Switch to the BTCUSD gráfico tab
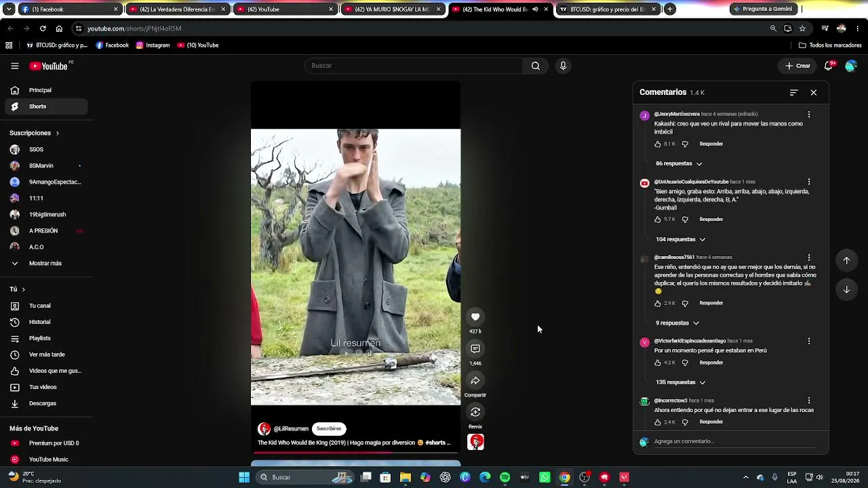 (x=607, y=9)
